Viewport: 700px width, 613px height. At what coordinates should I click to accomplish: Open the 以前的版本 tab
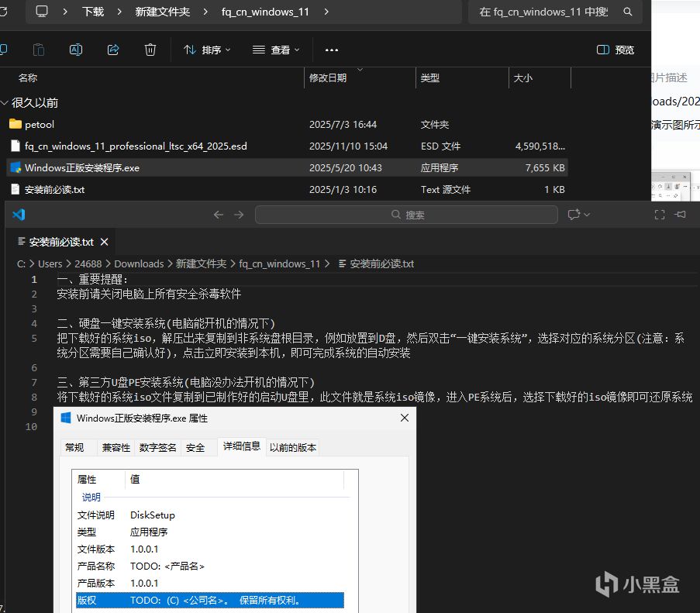coord(293,447)
